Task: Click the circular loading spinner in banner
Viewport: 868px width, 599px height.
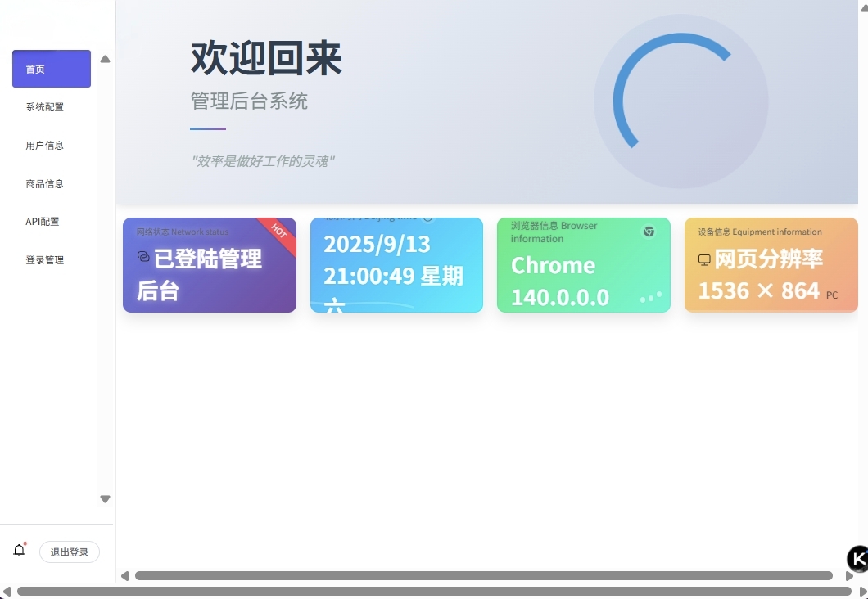Action: pos(680,101)
